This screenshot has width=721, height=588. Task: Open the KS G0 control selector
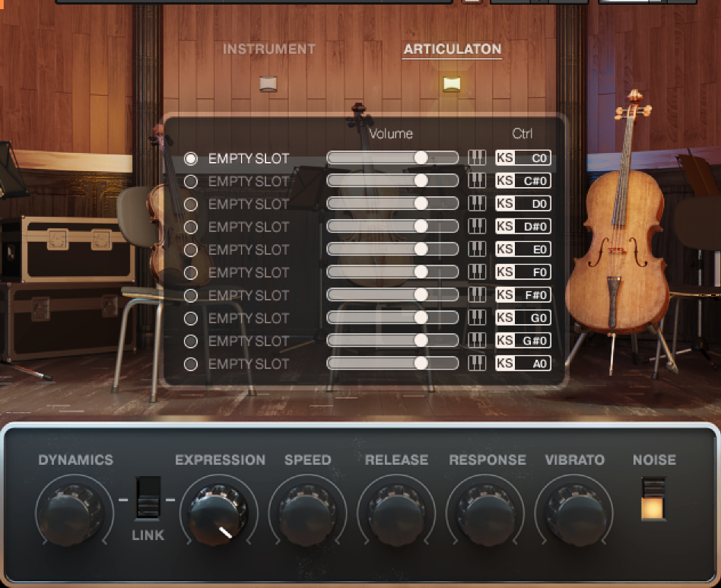pyautogui.click(x=523, y=318)
